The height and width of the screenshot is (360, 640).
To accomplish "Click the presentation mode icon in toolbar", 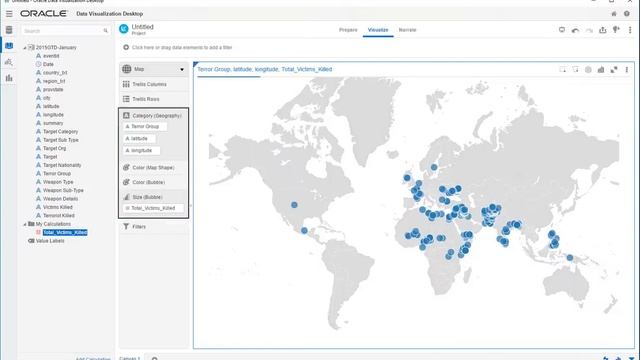I will (x=562, y=30).
